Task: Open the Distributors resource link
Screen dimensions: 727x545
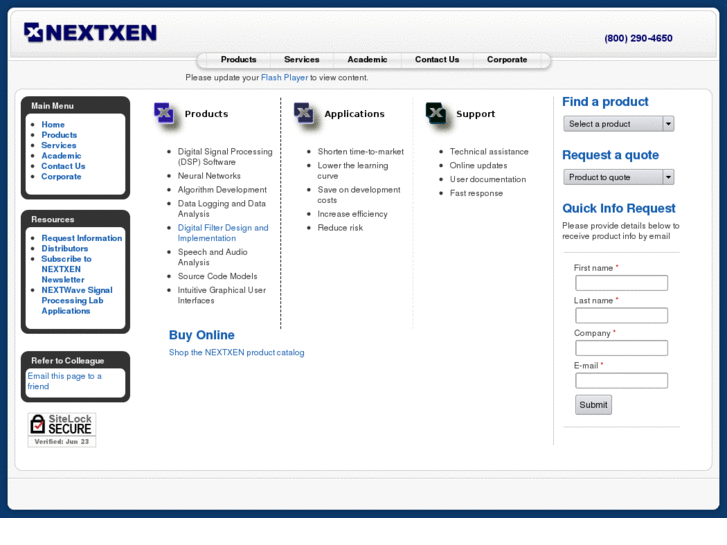Action: coord(64,249)
